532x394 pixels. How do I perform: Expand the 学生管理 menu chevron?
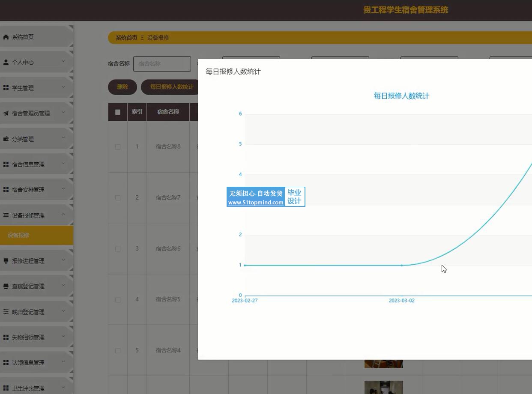point(63,87)
